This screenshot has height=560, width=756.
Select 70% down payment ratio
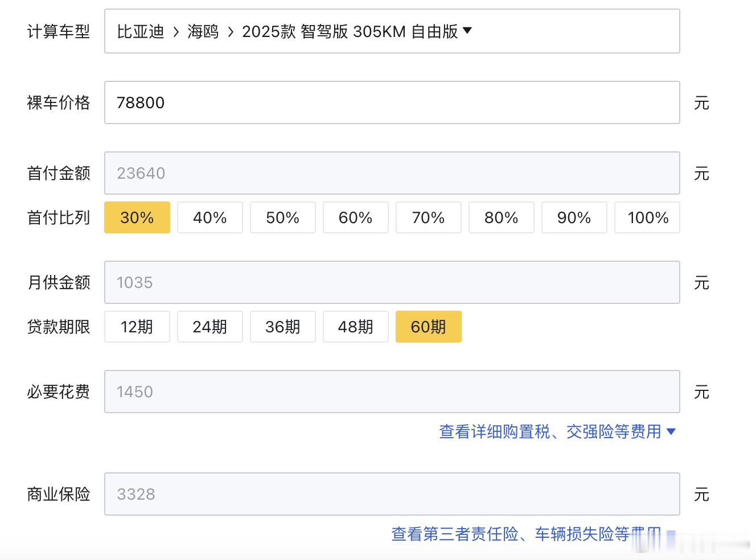tap(429, 217)
